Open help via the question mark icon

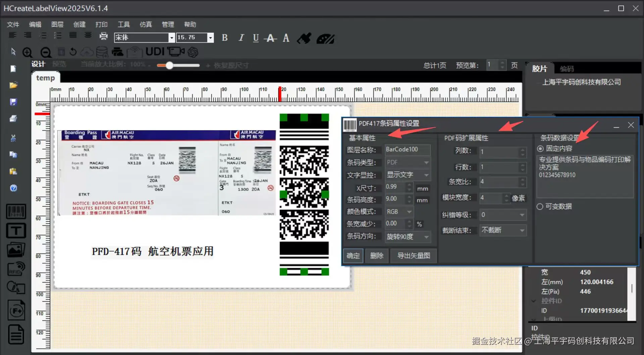13,188
